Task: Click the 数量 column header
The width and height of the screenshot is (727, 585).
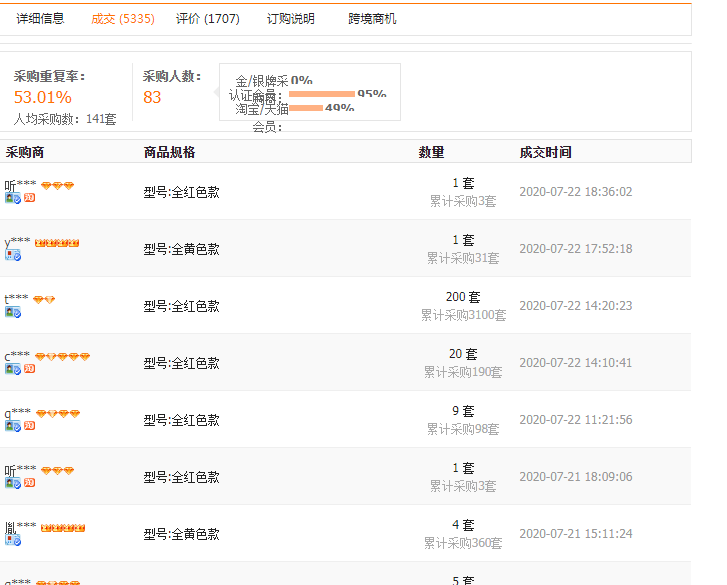Action: click(431, 153)
